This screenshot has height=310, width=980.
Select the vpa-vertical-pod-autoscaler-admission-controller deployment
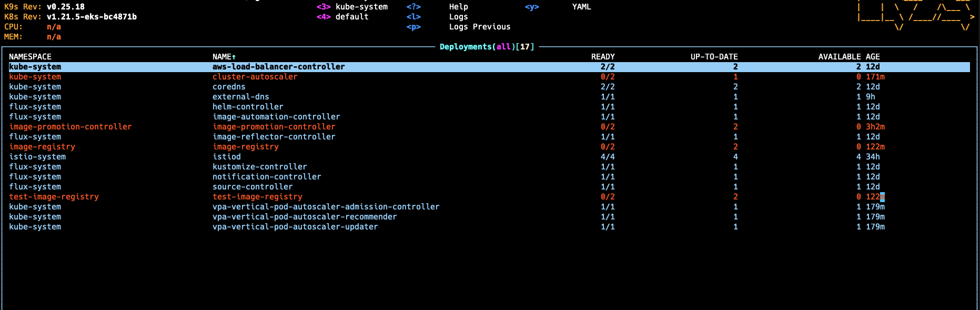(326, 207)
